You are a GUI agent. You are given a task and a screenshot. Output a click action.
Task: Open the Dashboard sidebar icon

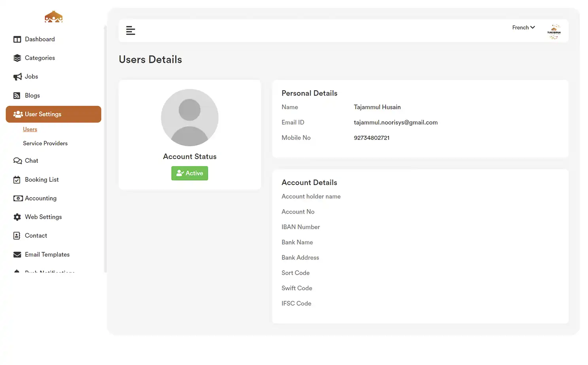click(x=17, y=39)
